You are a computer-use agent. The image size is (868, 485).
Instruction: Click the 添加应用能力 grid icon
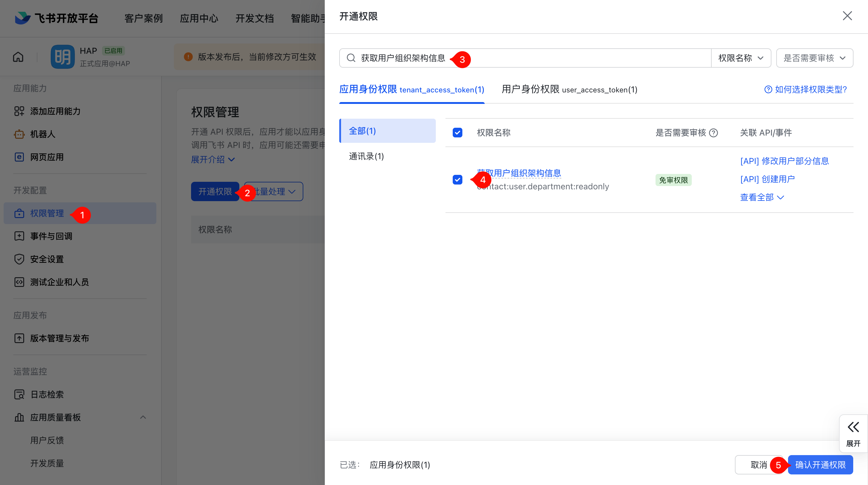[x=19, y=111]
